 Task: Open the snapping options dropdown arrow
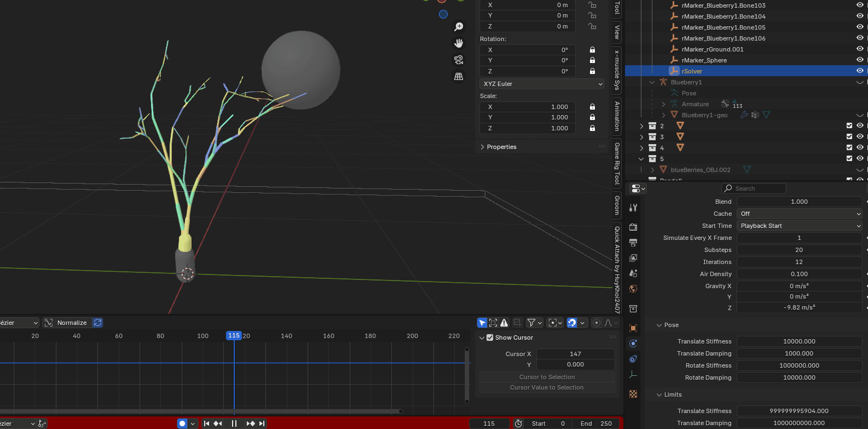[x=583, y=323]
